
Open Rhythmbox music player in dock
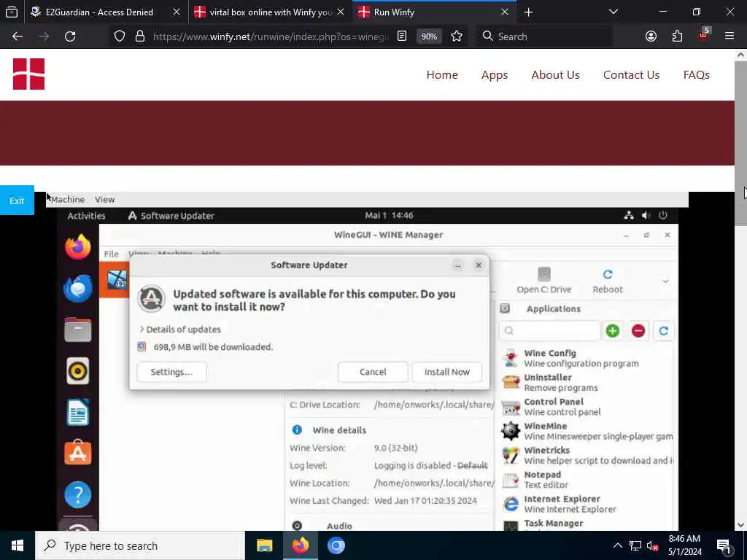click(77, 370)
